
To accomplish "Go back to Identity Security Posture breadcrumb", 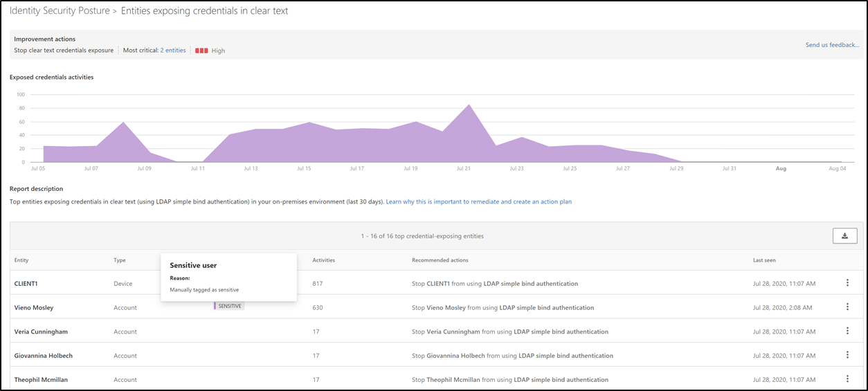I will pyautogui.click(x=59, y=11).
